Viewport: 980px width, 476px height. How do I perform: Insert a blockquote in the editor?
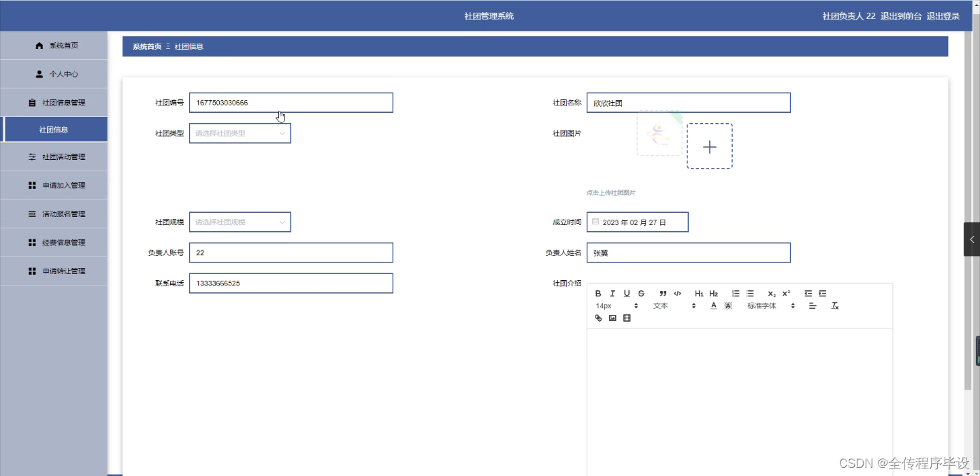663,293
